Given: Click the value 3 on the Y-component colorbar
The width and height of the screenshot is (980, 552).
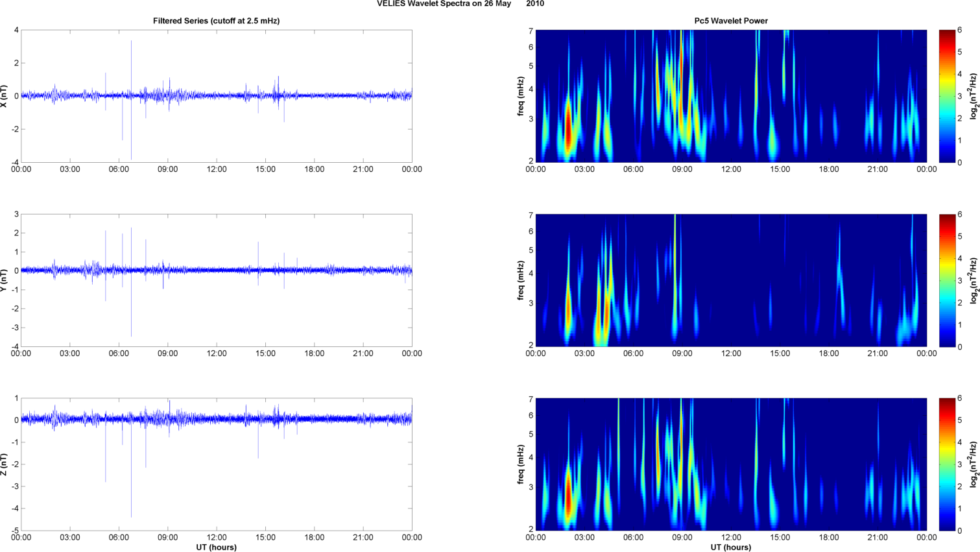Looking at the screenshot, I should 960,280.
